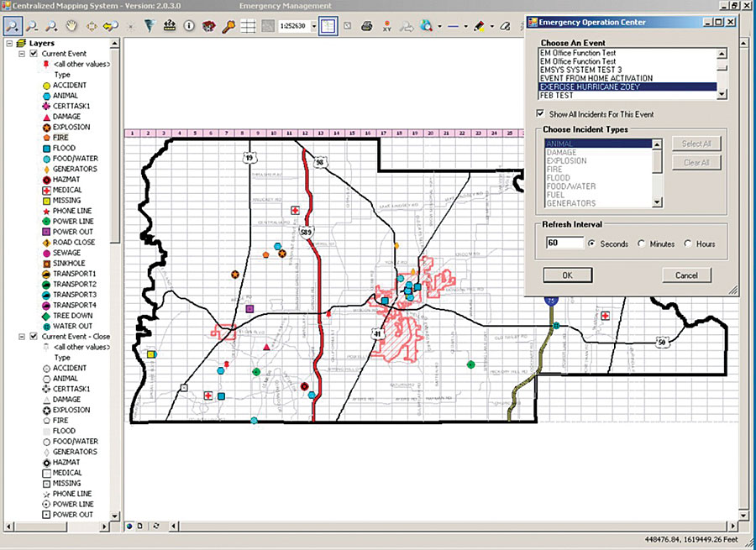Image resolution: width=756 pixels, height=550 pixels.
Task: Click the full extent arrows icon
Action: [x=91, y=25]
